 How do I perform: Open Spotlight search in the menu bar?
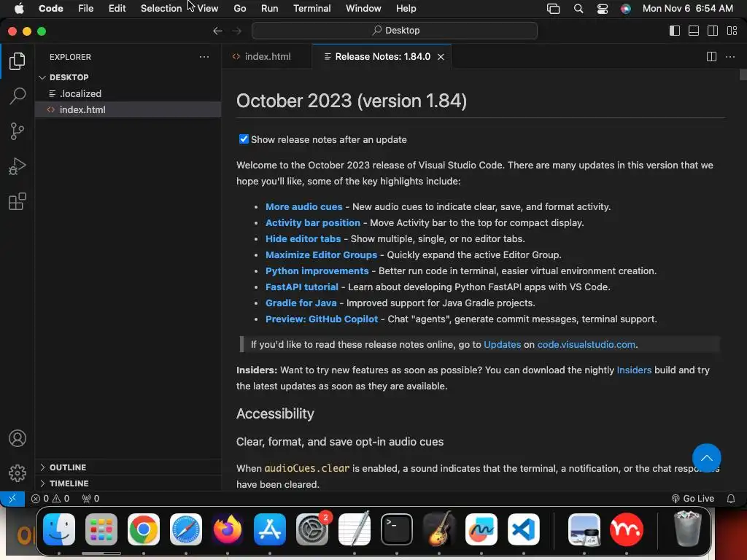pyautogui.click(x=578, y=9)
